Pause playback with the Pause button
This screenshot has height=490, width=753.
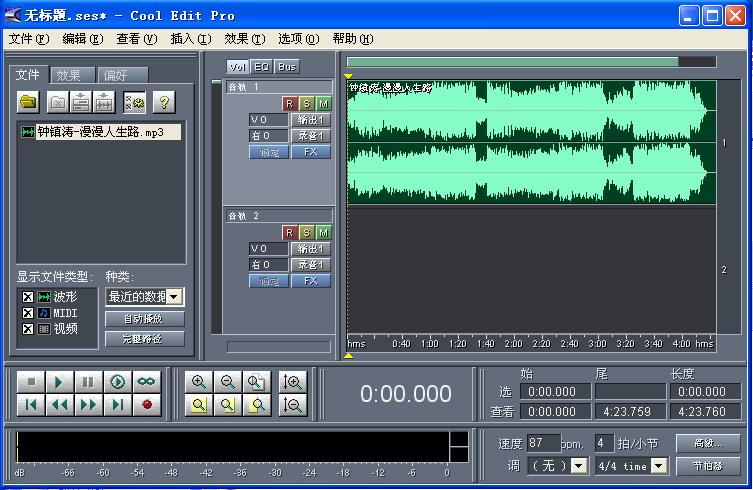point(88,382)
